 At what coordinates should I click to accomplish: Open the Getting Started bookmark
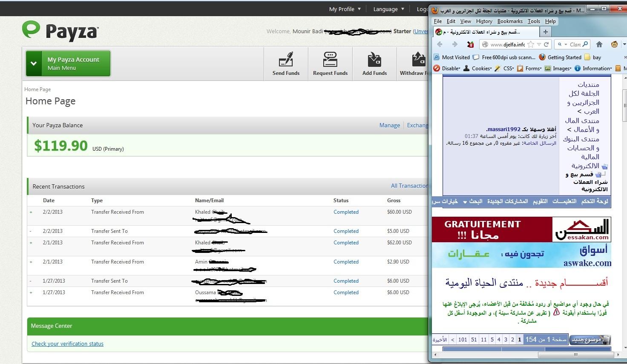[560, 57]
